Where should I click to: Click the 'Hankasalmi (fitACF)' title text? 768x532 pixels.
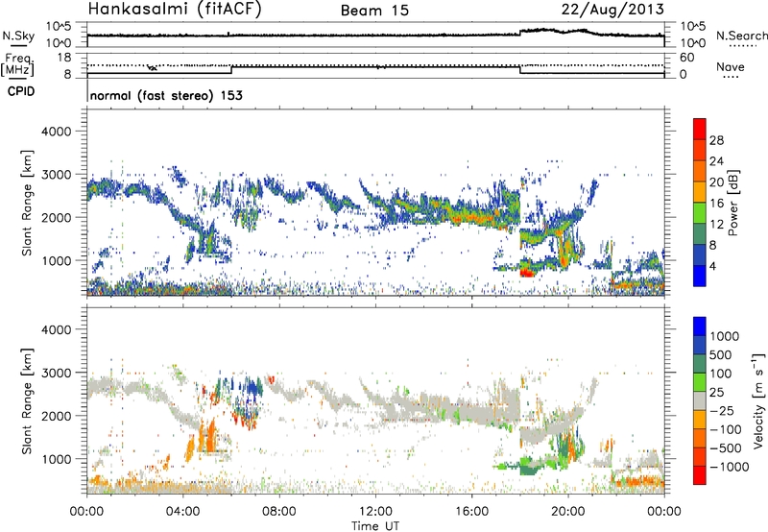pyautogui.click(x=175, y=10)
